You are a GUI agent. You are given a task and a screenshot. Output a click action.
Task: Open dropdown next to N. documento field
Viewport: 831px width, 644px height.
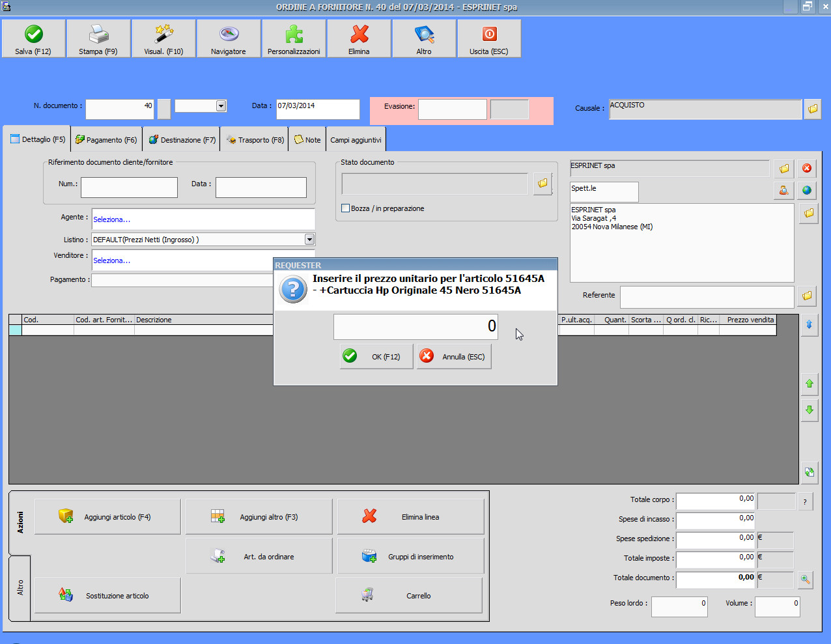(221, 105)
